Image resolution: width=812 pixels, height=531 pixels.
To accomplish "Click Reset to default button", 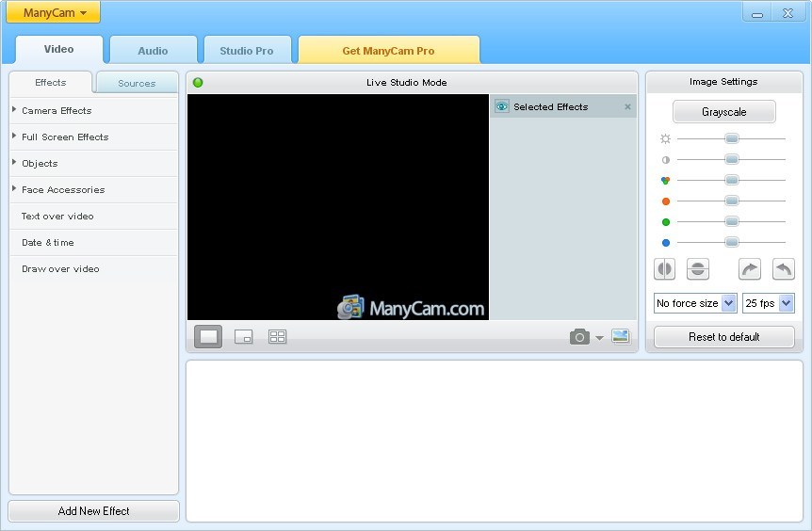I will point(724,337).
